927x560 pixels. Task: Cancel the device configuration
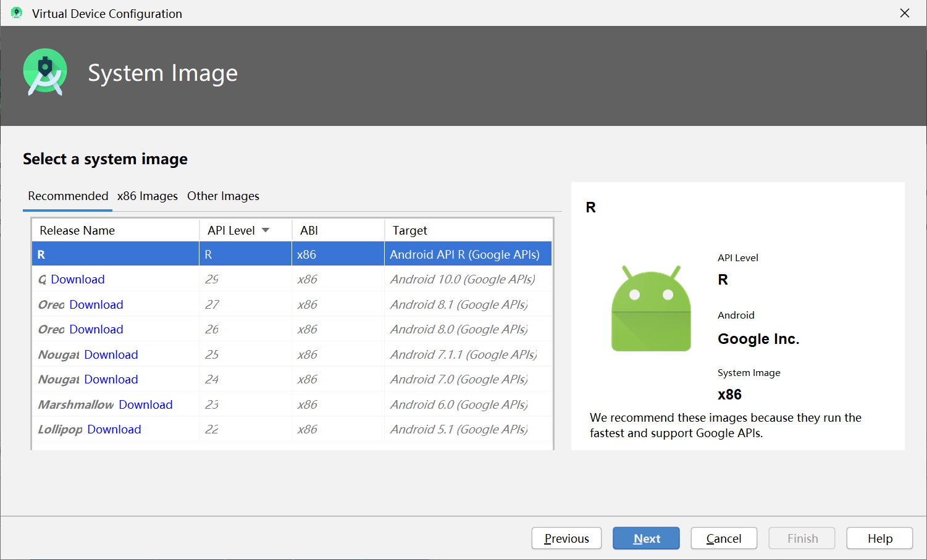coord(724,538)
